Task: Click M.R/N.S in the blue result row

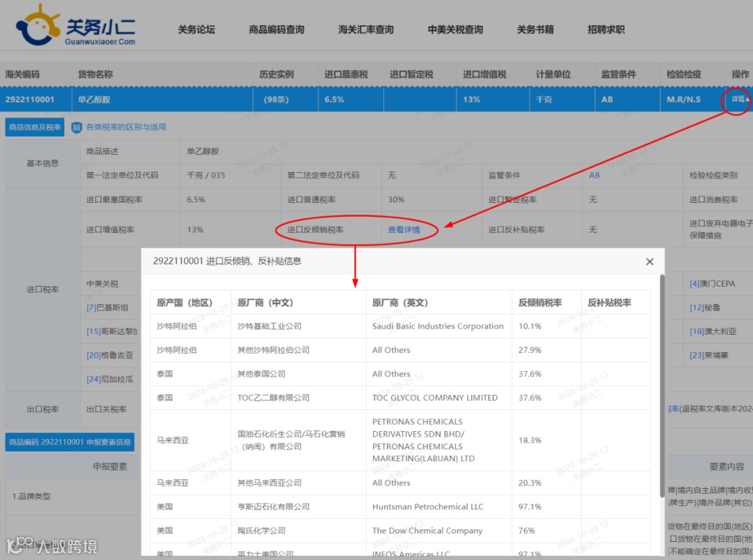Action: (x=683, y=100)
